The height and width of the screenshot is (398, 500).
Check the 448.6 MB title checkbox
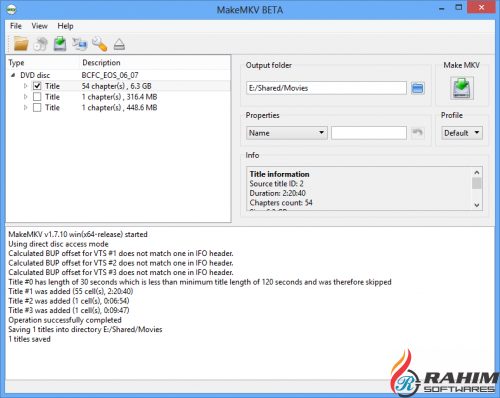click(37, 108)
